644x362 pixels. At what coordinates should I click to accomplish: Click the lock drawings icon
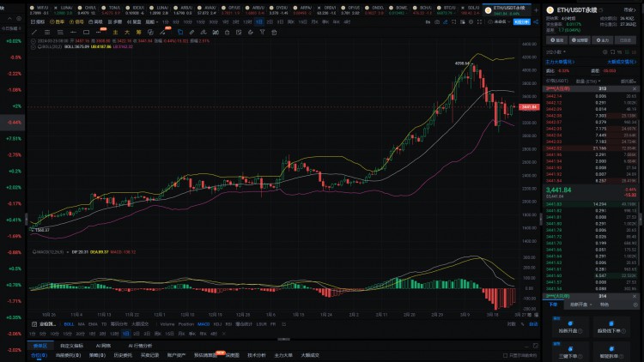(228, 32)
